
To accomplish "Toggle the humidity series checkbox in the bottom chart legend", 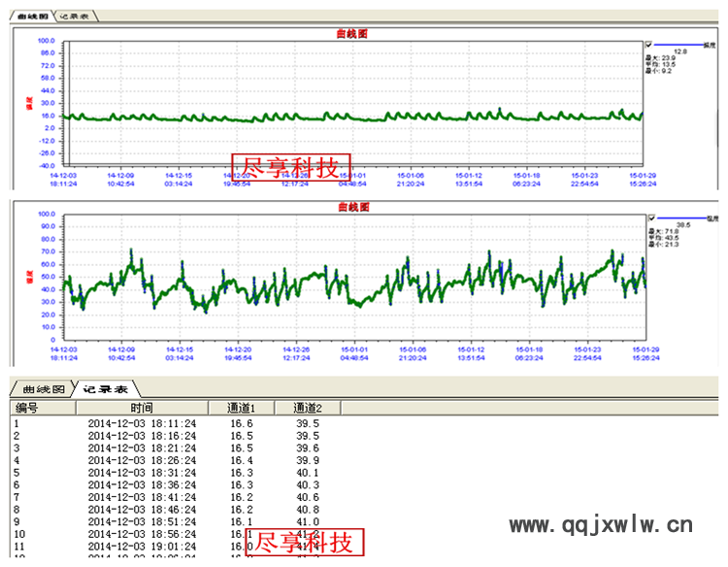I will tap(649, 217).
